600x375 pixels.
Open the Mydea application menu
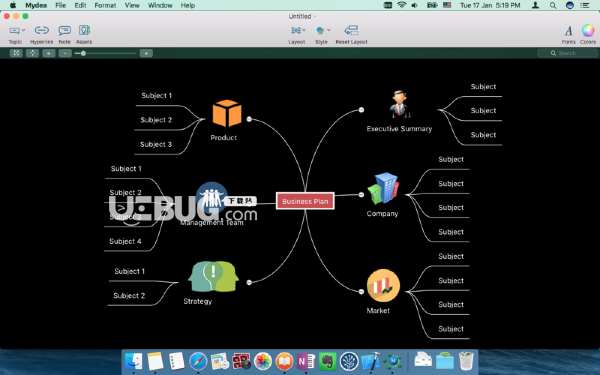tap(36, 5)
